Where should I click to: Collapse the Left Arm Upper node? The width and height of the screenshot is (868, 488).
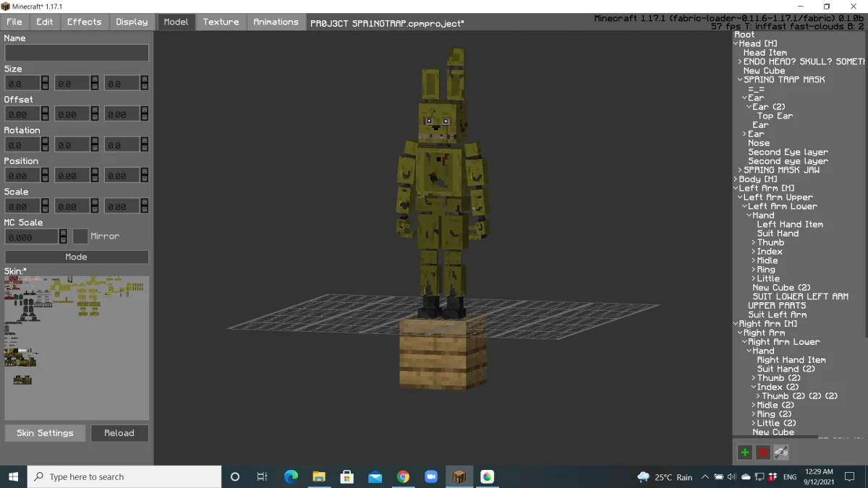741,197
